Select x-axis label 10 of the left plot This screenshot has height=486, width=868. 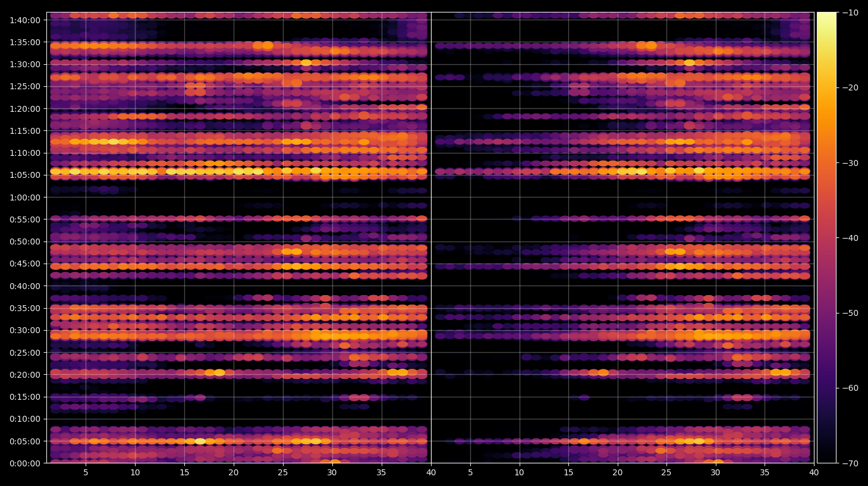coord(135,473)
